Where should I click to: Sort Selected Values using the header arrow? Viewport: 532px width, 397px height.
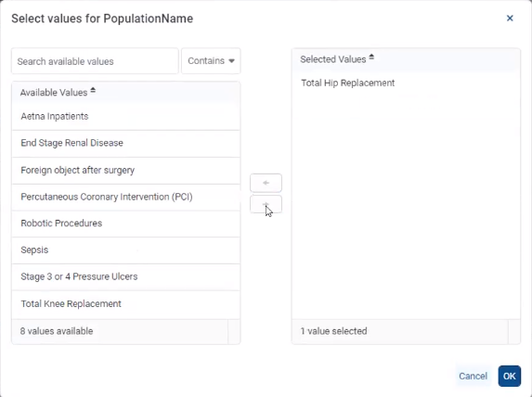tap(371, 58)
